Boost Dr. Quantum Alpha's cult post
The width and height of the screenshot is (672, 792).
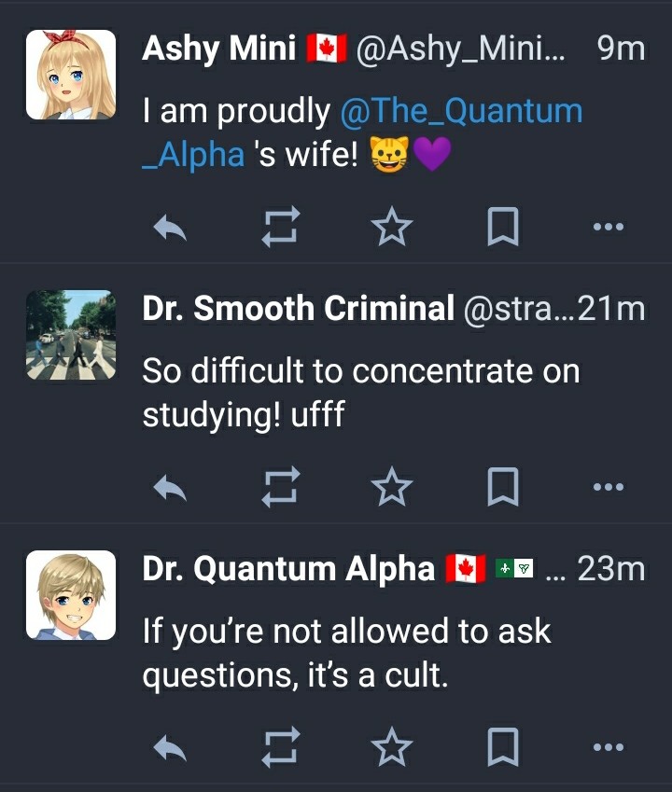pos(282,745)
